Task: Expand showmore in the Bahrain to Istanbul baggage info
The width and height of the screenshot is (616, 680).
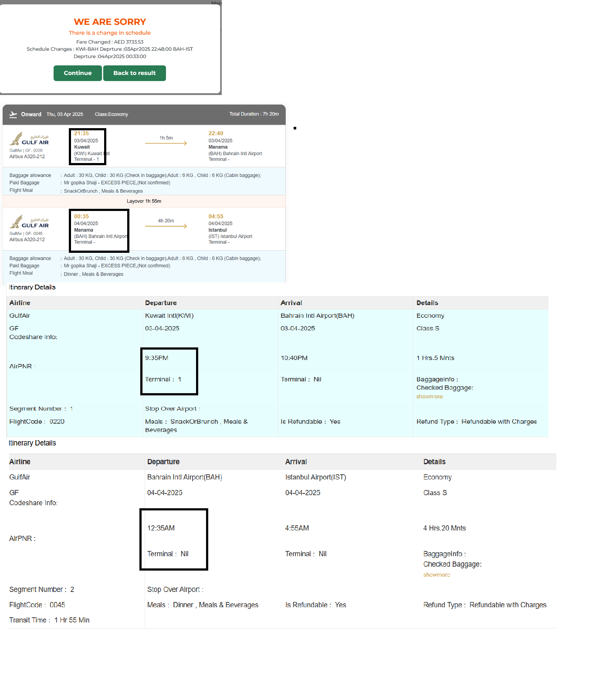Action: (437, 575)
